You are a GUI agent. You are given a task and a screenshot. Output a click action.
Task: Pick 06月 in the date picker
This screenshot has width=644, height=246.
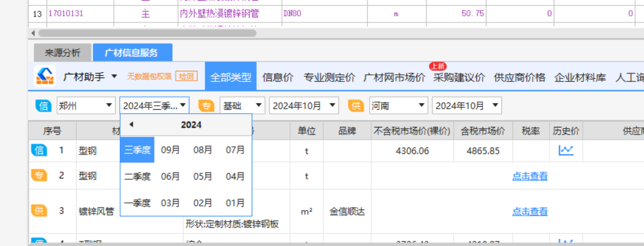(170, 176)
